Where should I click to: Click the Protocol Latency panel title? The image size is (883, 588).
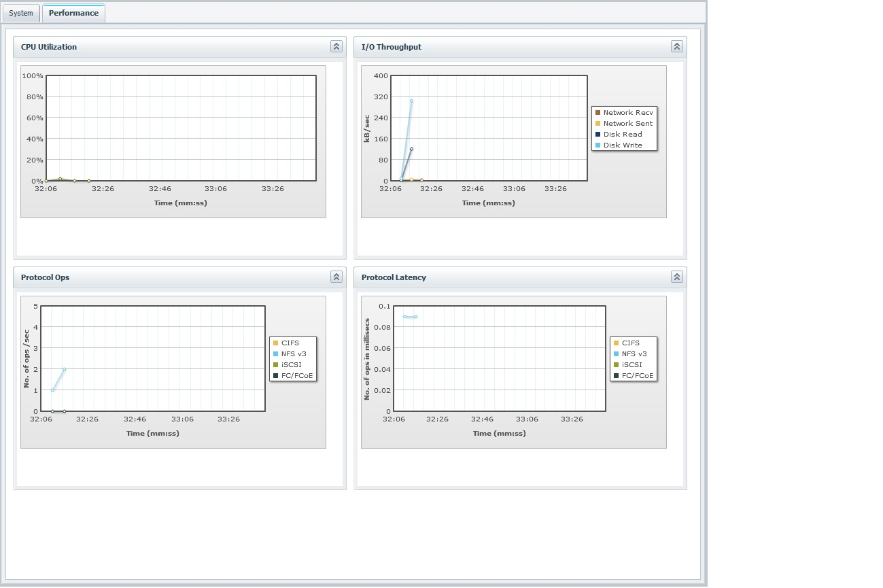click(394, 277)
